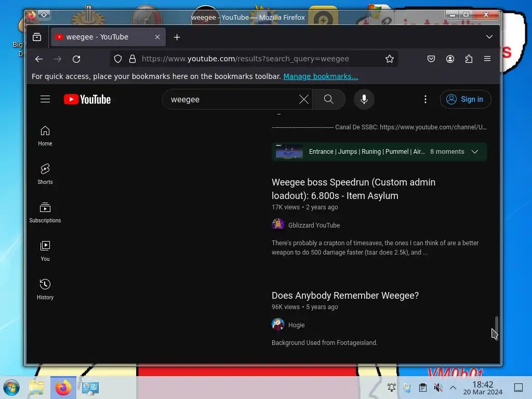Viewport: 532px width, 399px height.
Task: Open the tracking protection shield icon
Action: coord(118,59)
